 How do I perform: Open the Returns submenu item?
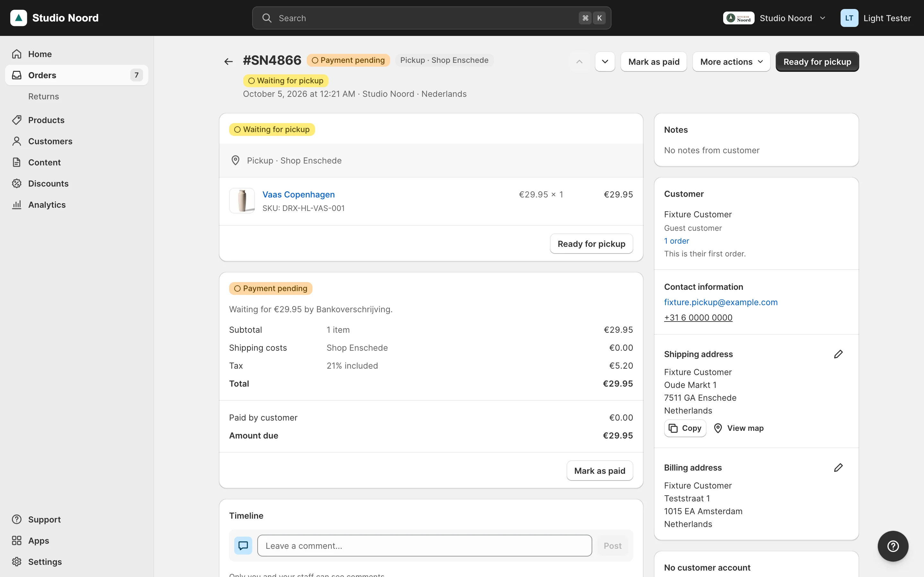click(x=44, y=96)
